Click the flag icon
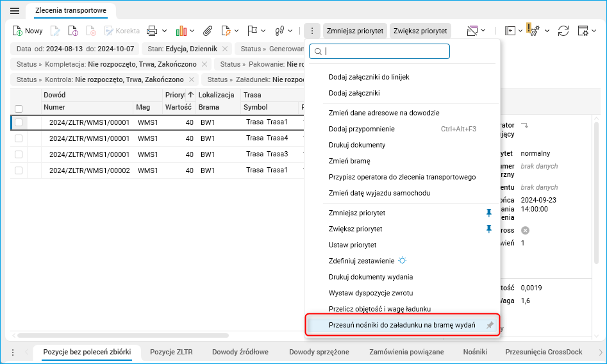Viewport: 607px width, 364px height. (253, 31)
